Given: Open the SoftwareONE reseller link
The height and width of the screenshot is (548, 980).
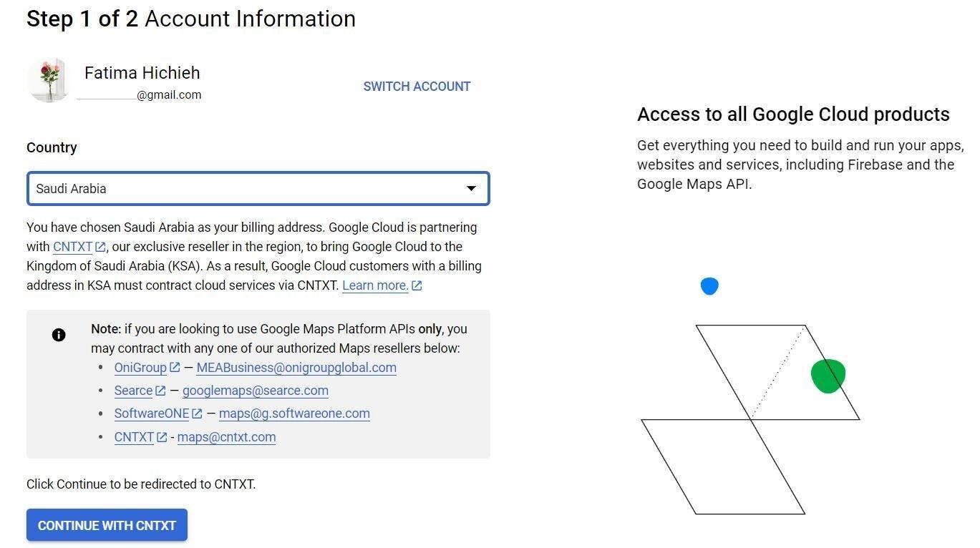Looking at the screenshot, I should pyautogui.click(x=152, y=414).
